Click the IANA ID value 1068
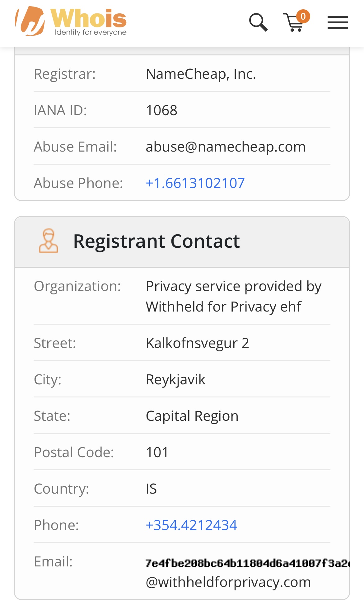 pyautogui.click(x=161, y=110)
